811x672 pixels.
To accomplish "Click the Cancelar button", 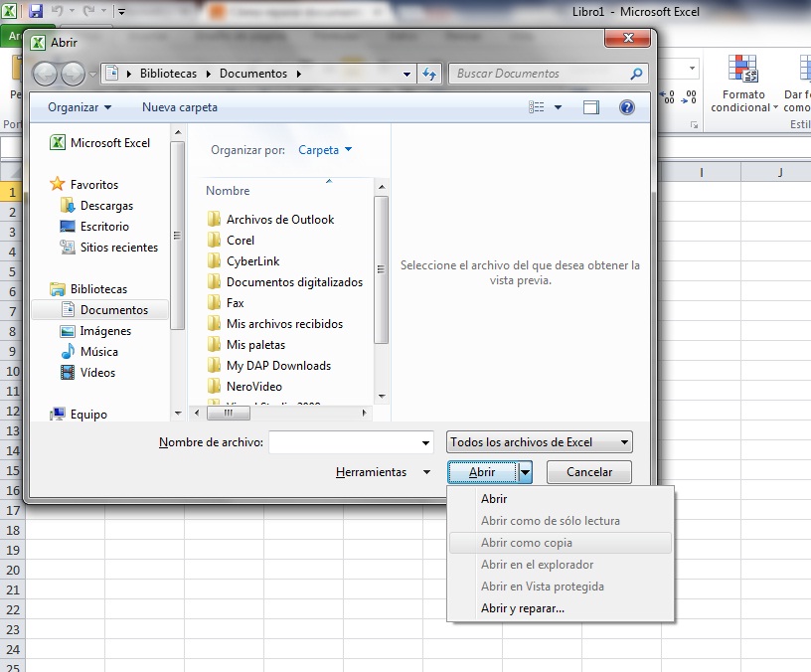I will pos(589,472).
